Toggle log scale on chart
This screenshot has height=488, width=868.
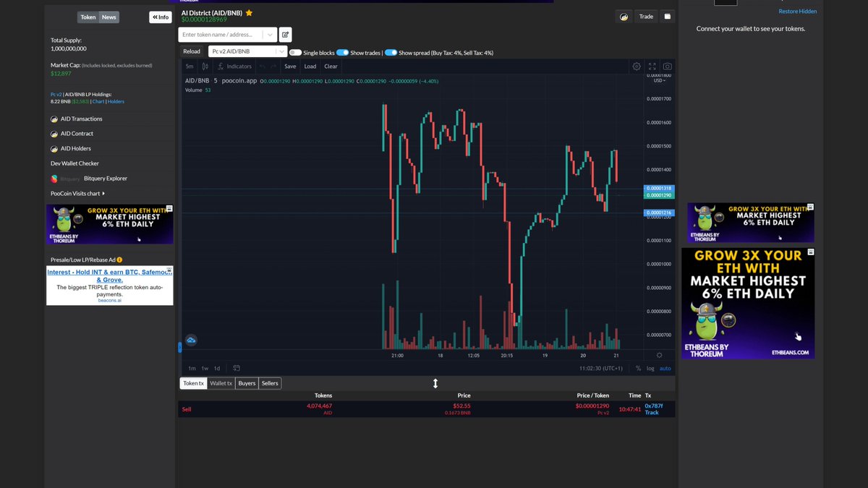coord(650,368)
